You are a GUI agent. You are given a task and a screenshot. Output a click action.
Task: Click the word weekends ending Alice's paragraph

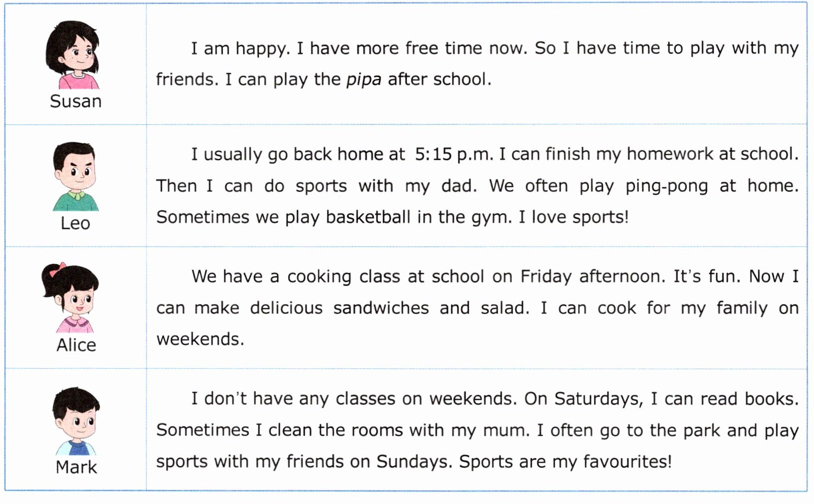[200, 339]
